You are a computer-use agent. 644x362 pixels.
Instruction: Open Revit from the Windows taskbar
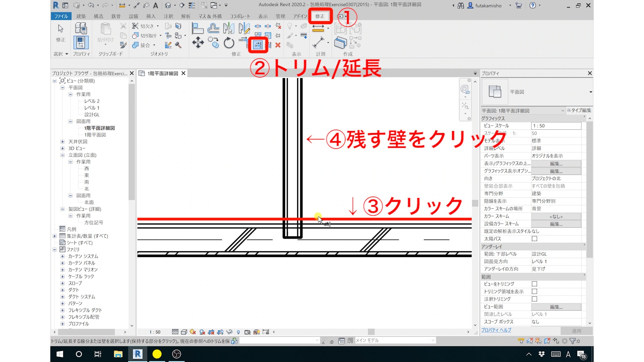click(138, 354)
